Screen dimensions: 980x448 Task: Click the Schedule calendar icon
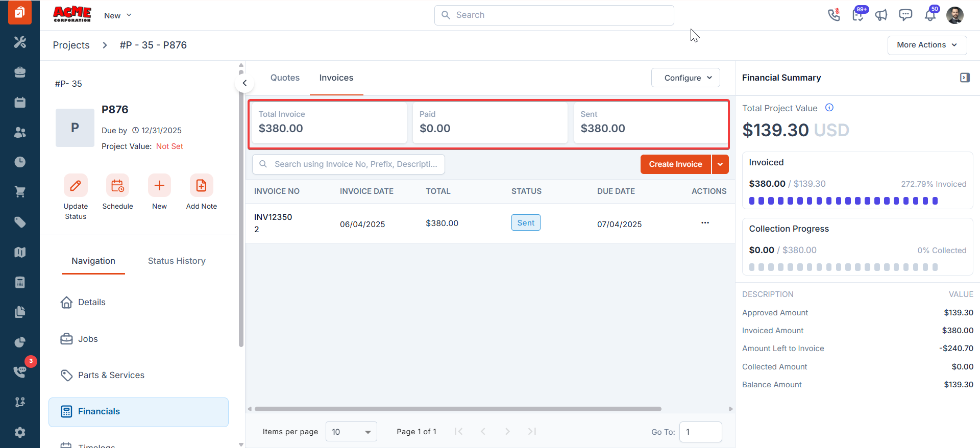click(117, 185)
